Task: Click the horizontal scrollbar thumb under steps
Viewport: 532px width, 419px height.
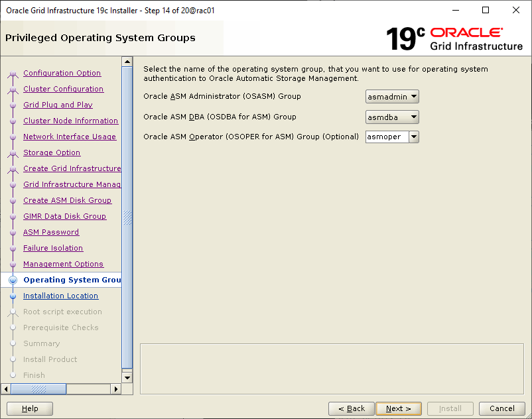Action: pos(38,389)
